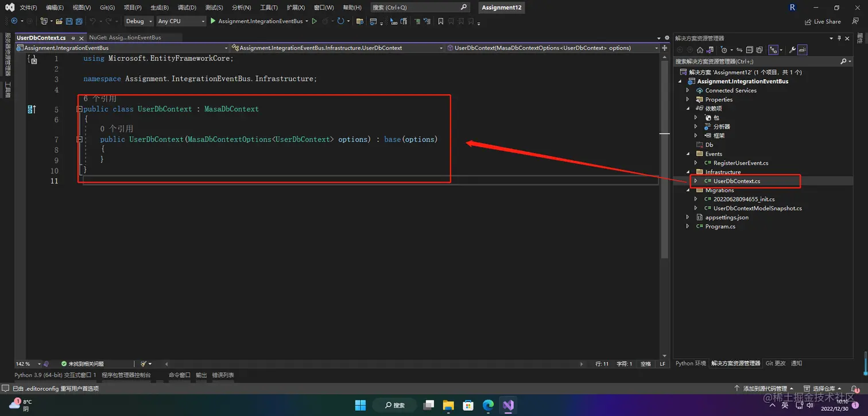Toggle Preview Selected Items in Solution Explorer
The image size is (868, 416).
803,50
